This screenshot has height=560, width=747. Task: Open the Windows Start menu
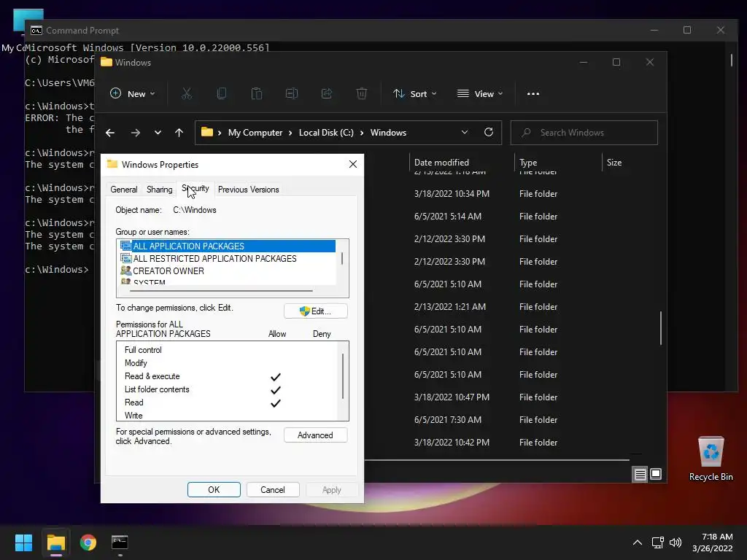(x=23, y=542)
